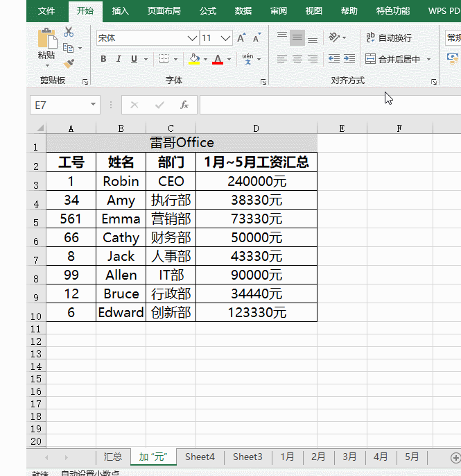Toggle 自动换行 wrap text
461x476 pixels.
click(389, 37)
